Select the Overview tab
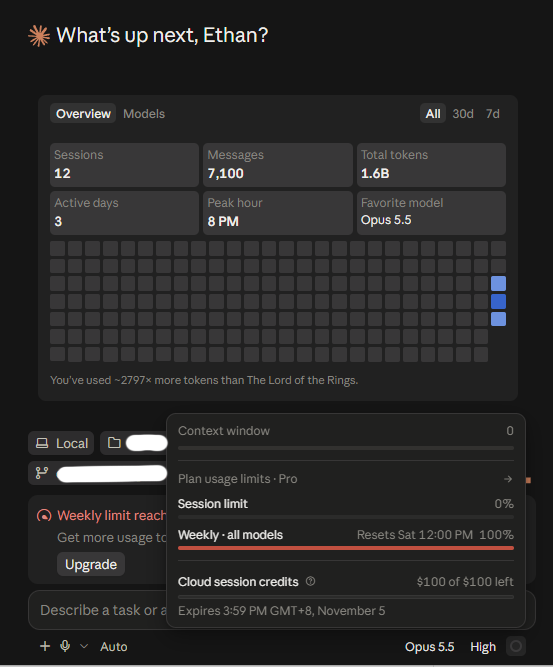Screen dimensions: 553x667 point(83,114)
